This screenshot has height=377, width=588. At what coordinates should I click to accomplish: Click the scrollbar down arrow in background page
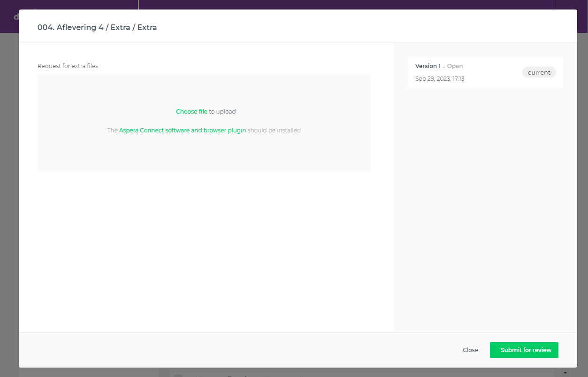coord(565,373)
